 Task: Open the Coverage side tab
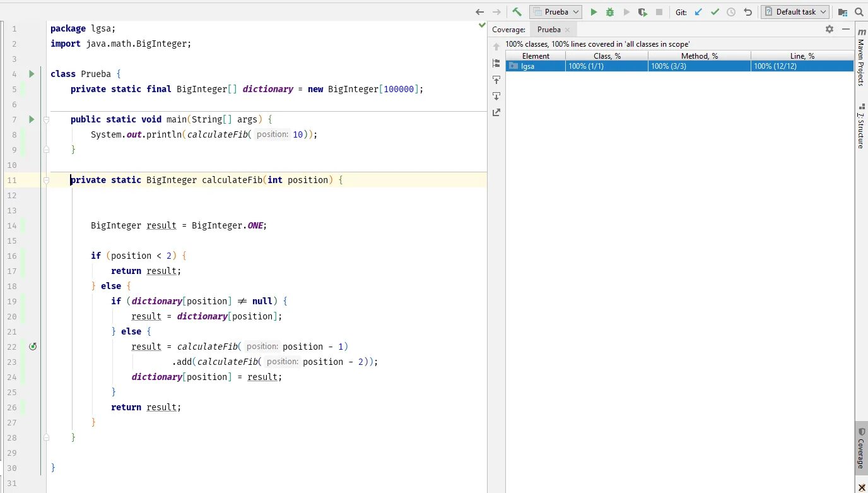tap(861, 449)
